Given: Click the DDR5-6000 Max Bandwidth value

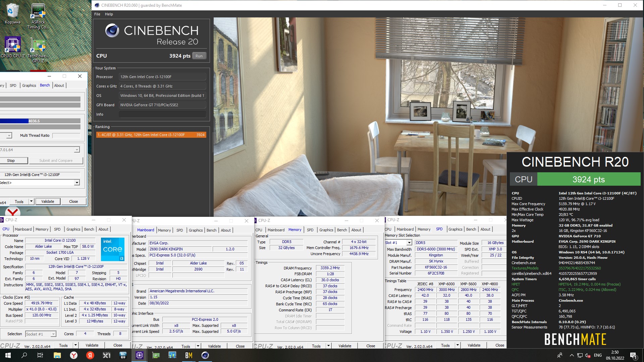Looking at the screenshot, I should [x=436, y=249].
